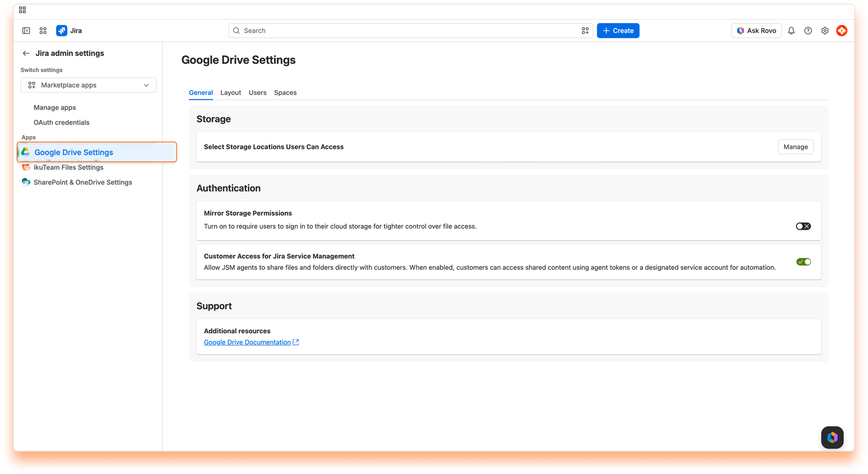Click the magnifier icon in the search bar
868x474 pixels.
[x=236, y=30]
